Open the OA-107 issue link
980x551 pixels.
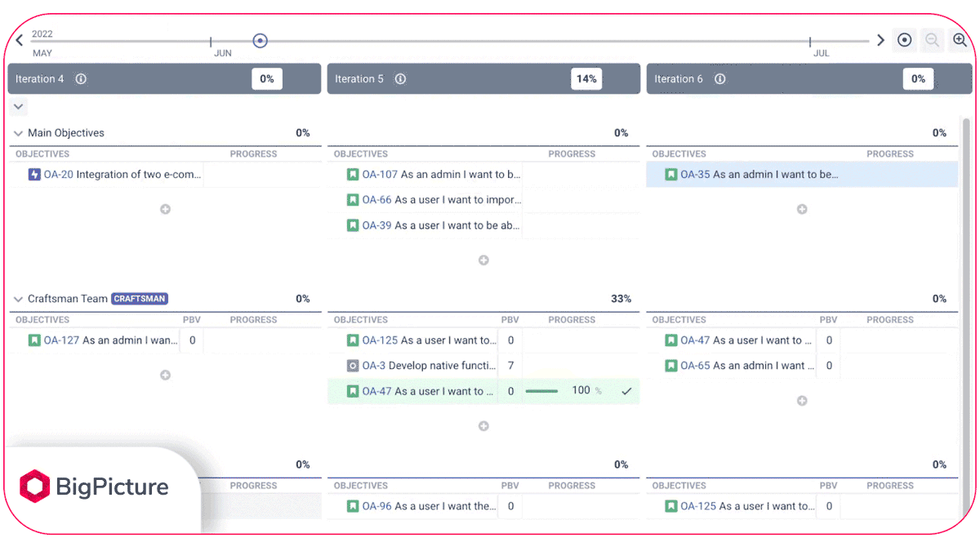(x=381, y=174)
